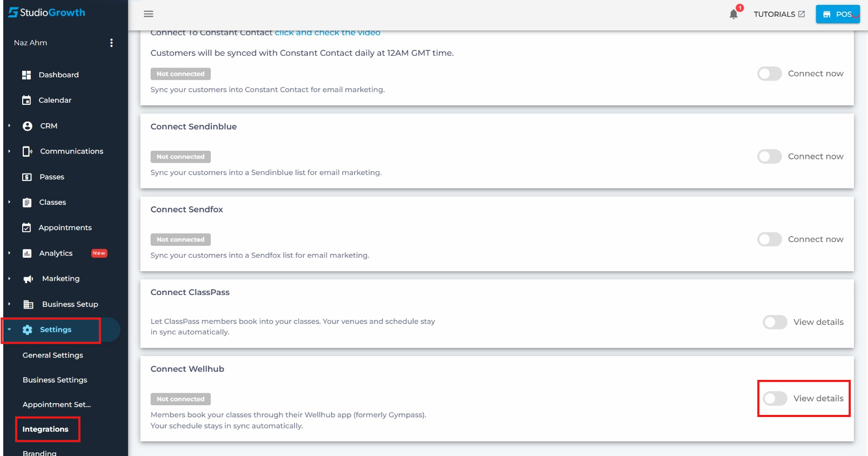Open the notifications bell icon

(733, 14)
